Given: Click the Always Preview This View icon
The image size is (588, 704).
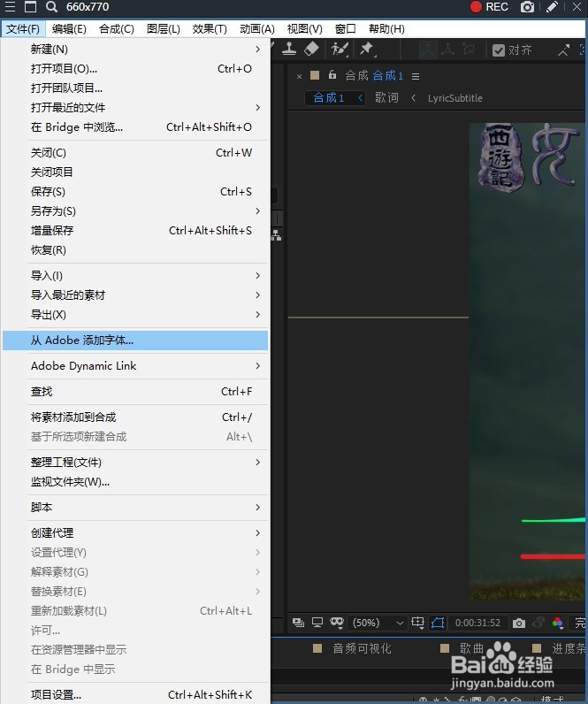Looking at the screenshot, I should click(298, 623).
